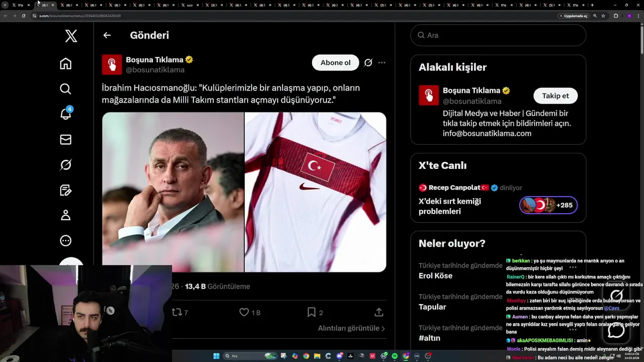Open browser extensions puzzle icon
The width and height of the screenshot is (644, 362).
(616, 16)
